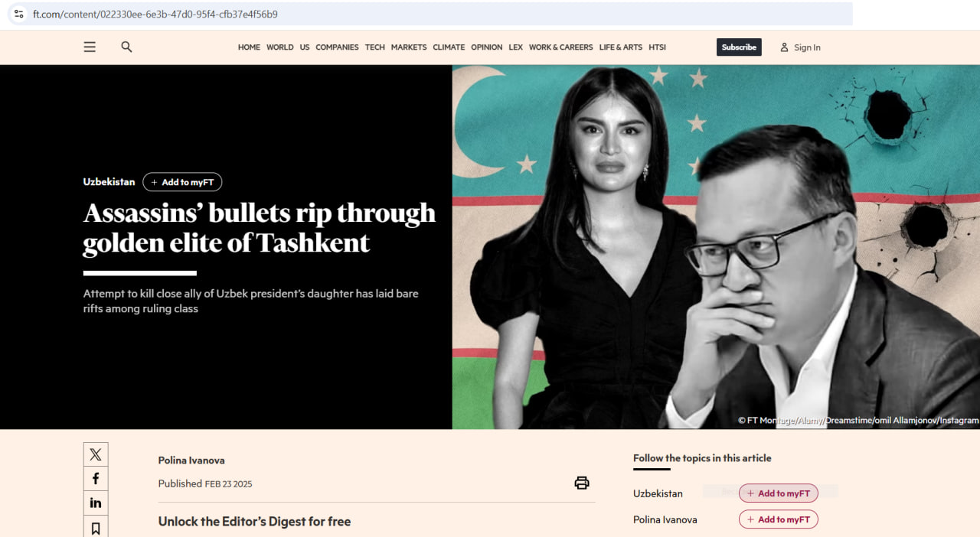Share article on X
Viewport: 980px width, 537px height.
[96, 454]
